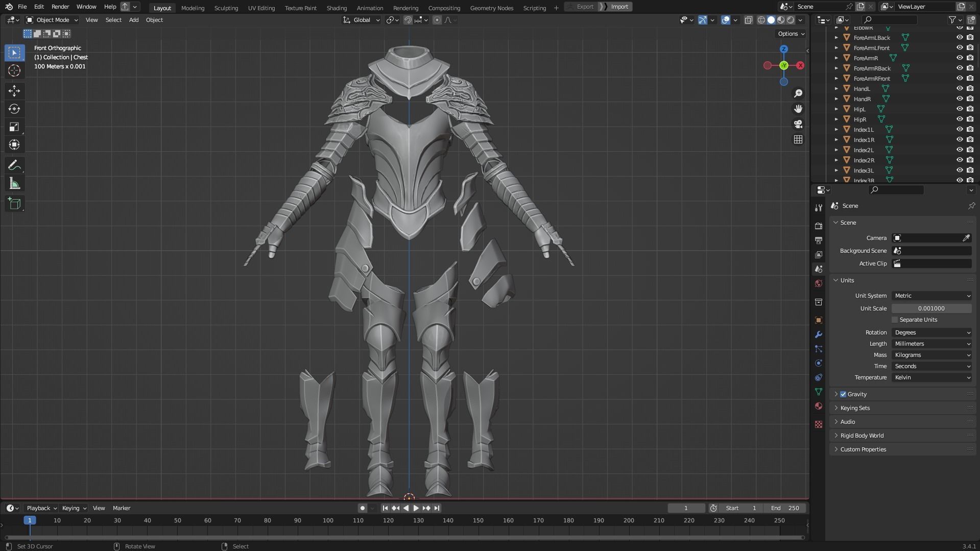Click the End frame 250 field
The image size is (980, 551).
(x=785, y=508)
